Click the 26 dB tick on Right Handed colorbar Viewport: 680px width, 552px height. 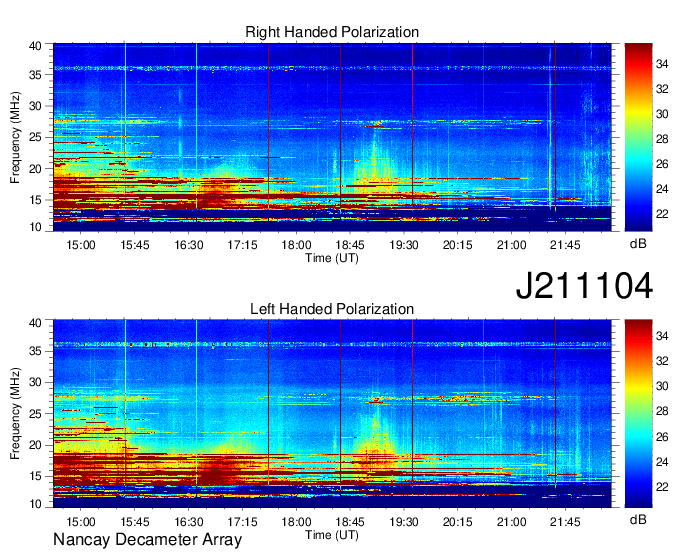[662, 164]
